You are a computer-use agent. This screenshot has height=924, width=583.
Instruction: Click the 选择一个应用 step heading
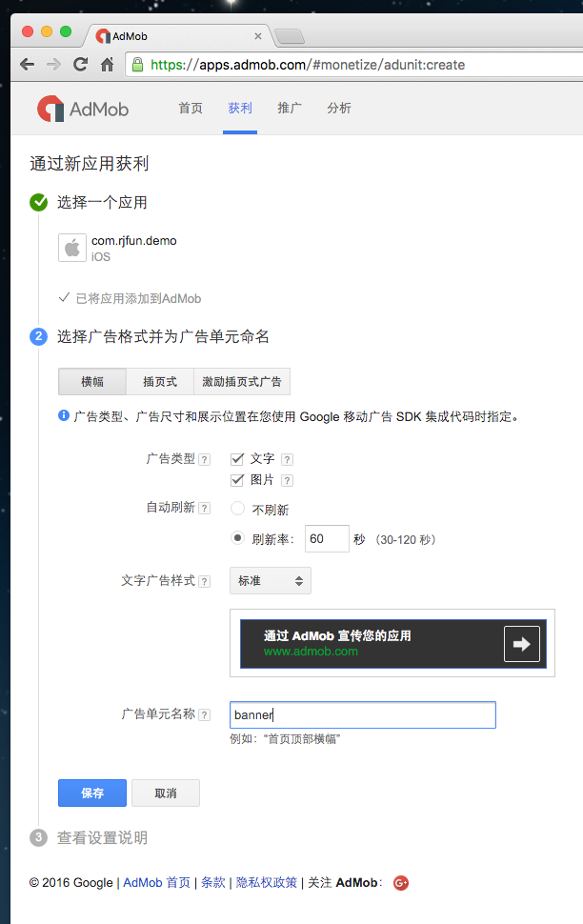(x=102, y=203)
